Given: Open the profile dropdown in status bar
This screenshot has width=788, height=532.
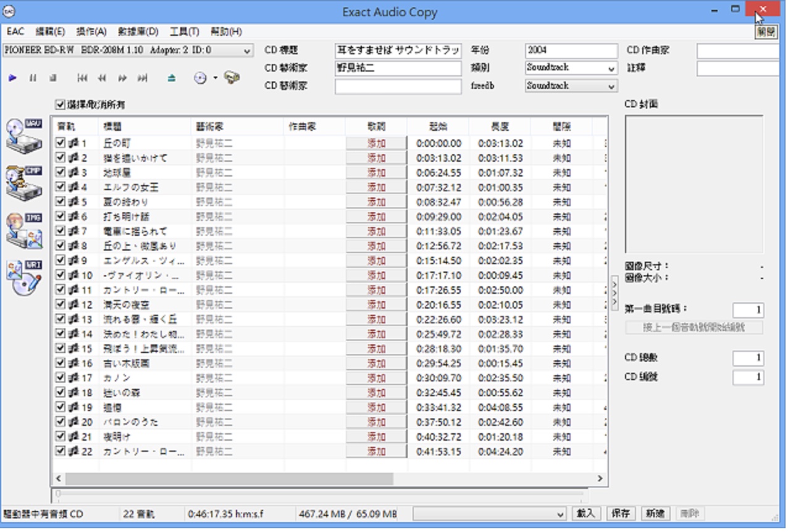Looking at the screenshot, I should tap(490, 514).
